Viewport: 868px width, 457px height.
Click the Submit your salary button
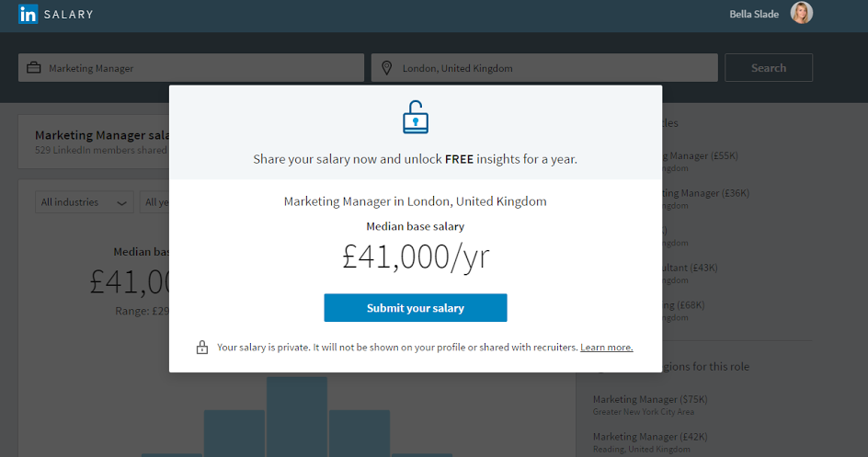416,308
